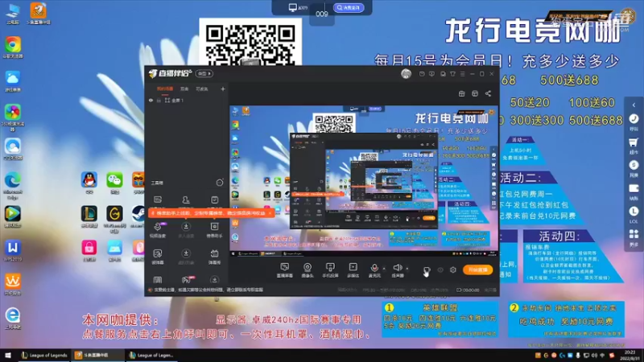
Task: Open the Google Chrome desktop icon
Action: [x=13, y=47]
